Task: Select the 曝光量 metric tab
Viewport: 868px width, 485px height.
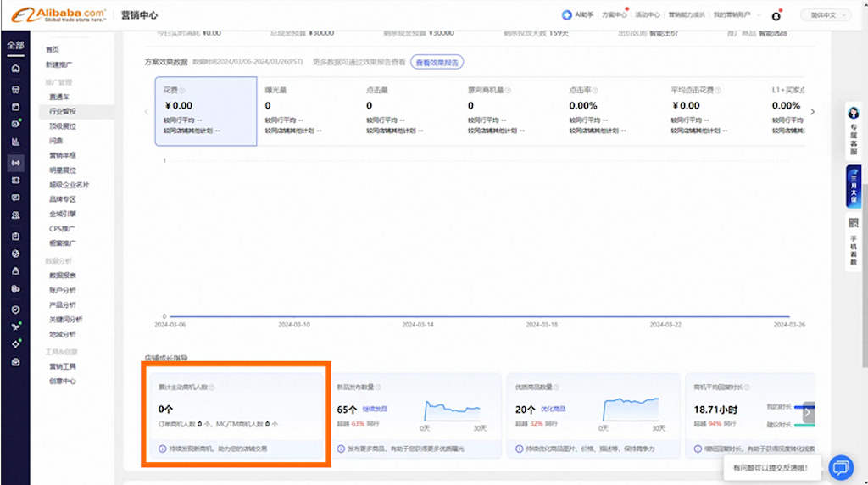Action: point(307,111)
